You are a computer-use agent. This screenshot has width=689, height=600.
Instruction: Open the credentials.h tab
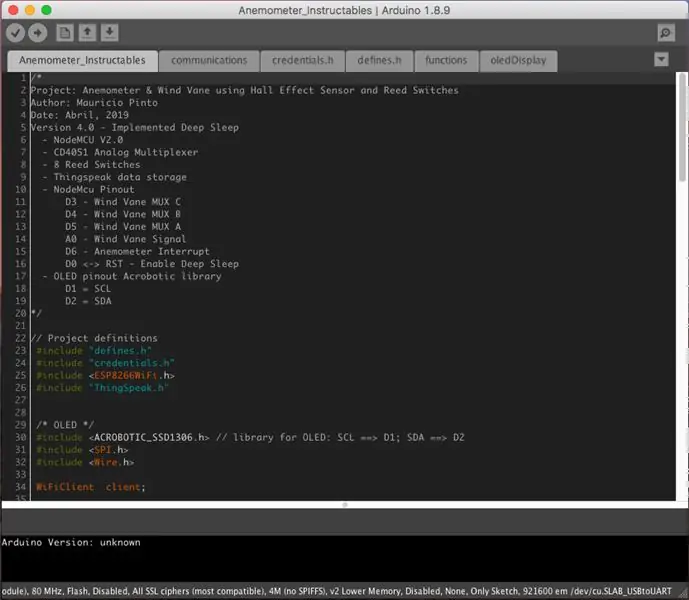click(303, 61)
